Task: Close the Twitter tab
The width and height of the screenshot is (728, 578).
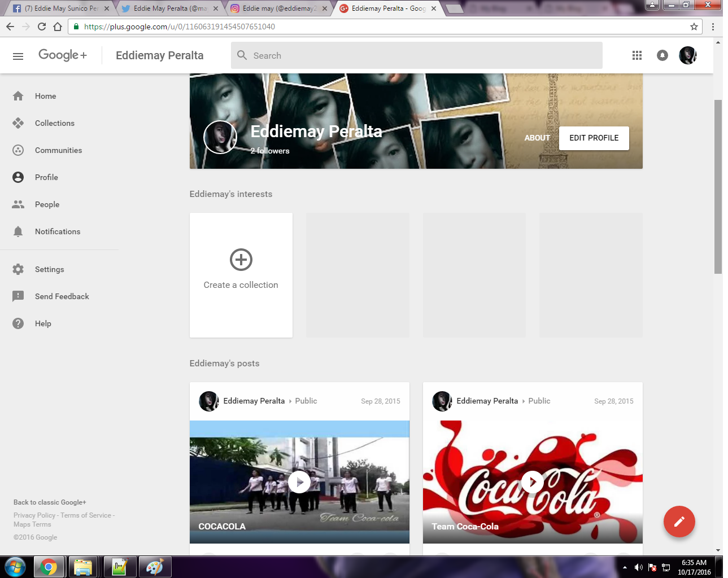Action: (x=216, y=8)
